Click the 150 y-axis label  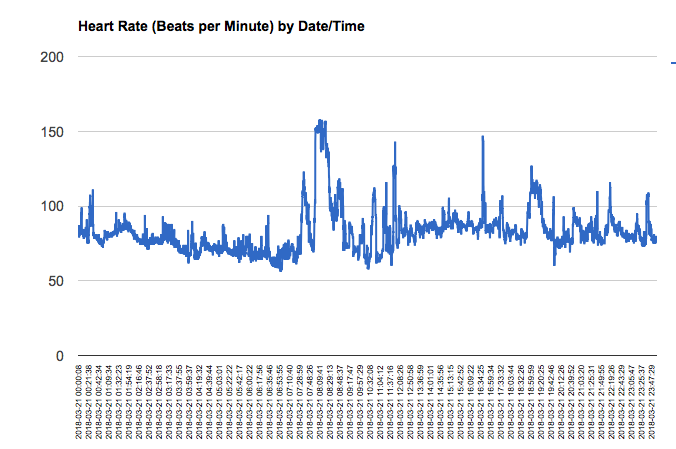(x=52, y=132)
